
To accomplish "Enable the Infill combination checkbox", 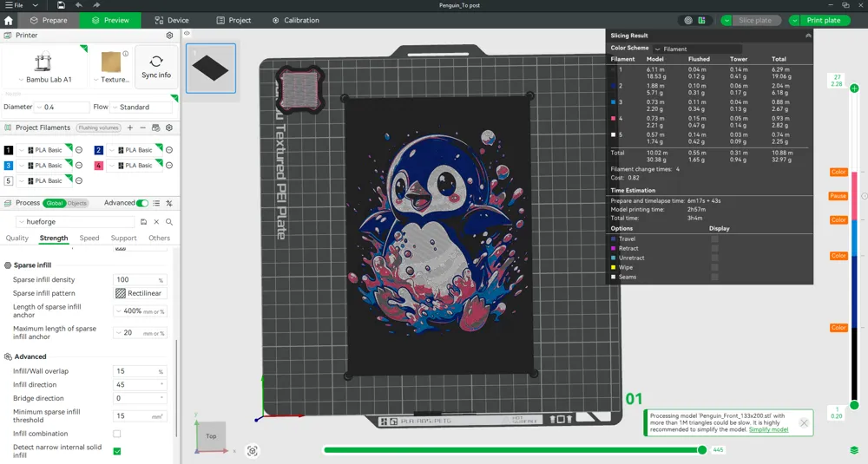I will (x=117, y=434).
